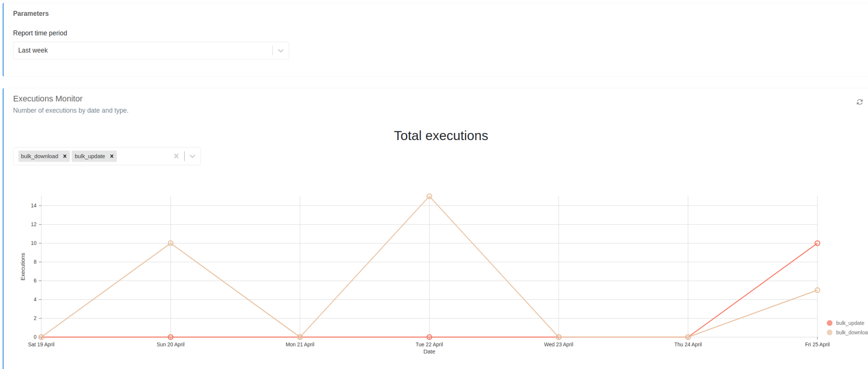Click the bulk_update red legend marker

coord(830,323)
